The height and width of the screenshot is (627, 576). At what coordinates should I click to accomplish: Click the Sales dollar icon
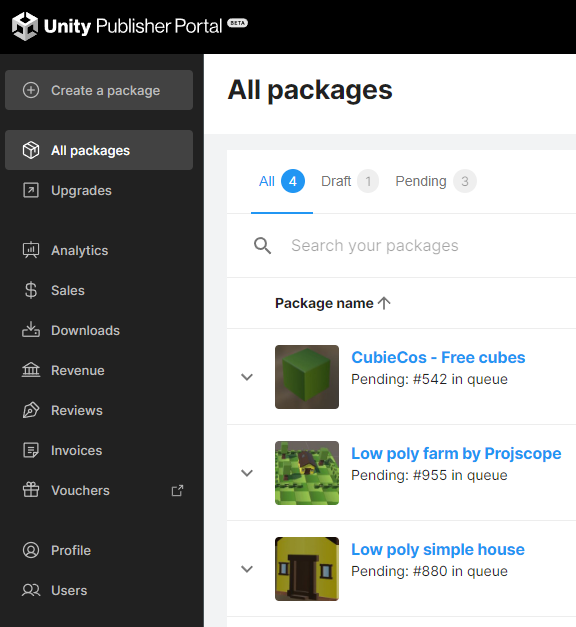[x=31, y=290]
